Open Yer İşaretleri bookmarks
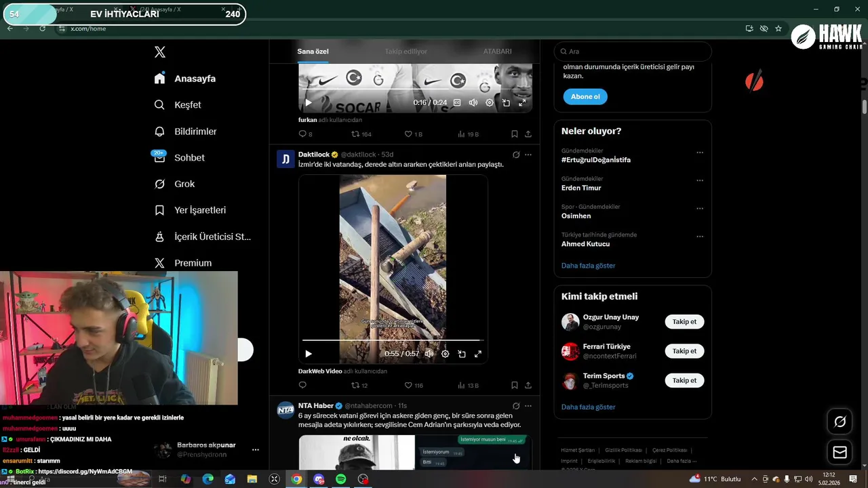Viewport: 868px width, 488px height. (190, 210)
